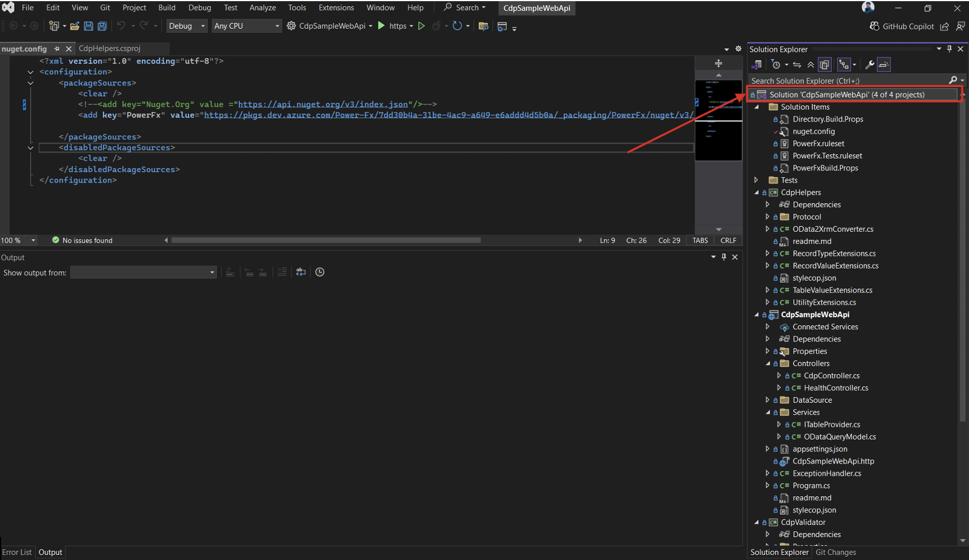This screenshot has height=560, width=969.
Task: Expand the DataSource folder
Action: click(x=768, y=400)
